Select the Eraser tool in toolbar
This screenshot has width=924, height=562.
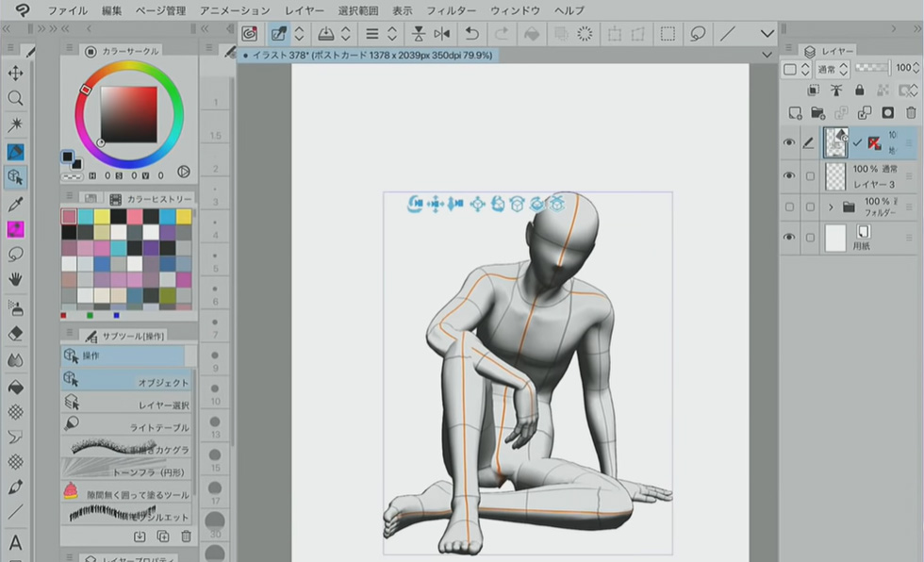15,334
